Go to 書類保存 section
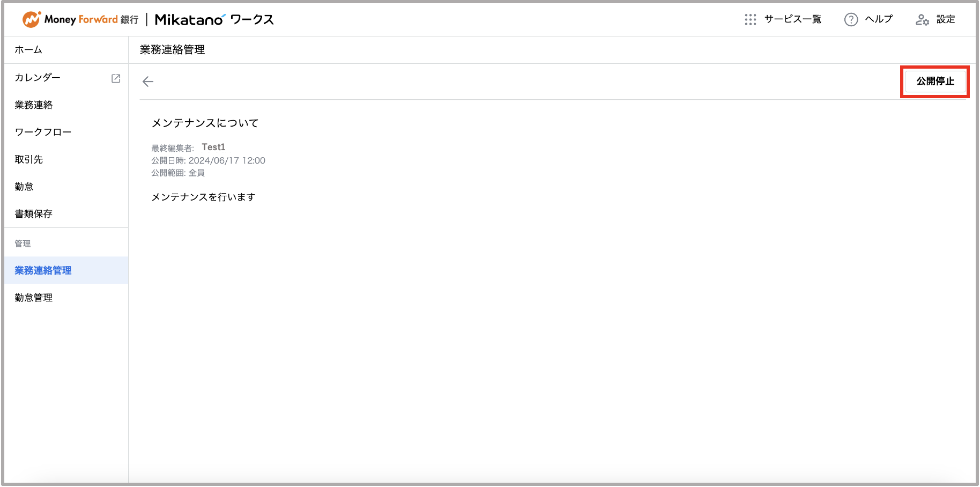This screenshot has height=487, width=980. tap(66, 214)
